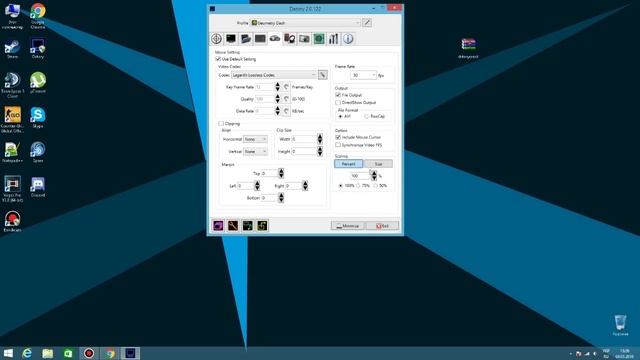Click the third bottom toolbar icon with green arrow
Viewport: 640px width, 360px height.
click(248, 225)
